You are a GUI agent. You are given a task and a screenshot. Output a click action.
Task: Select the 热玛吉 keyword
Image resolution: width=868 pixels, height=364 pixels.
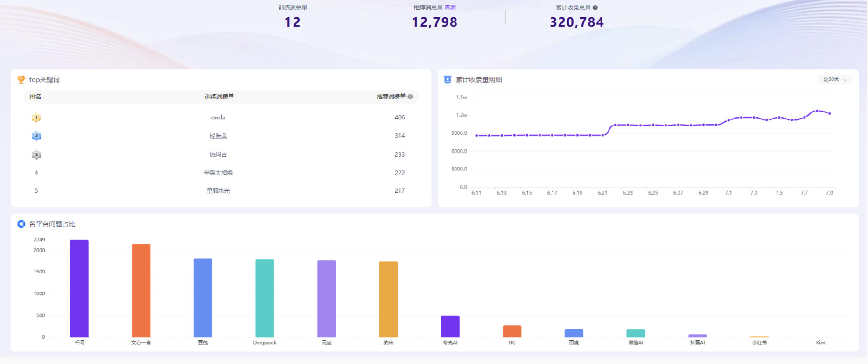coord(218,154)
